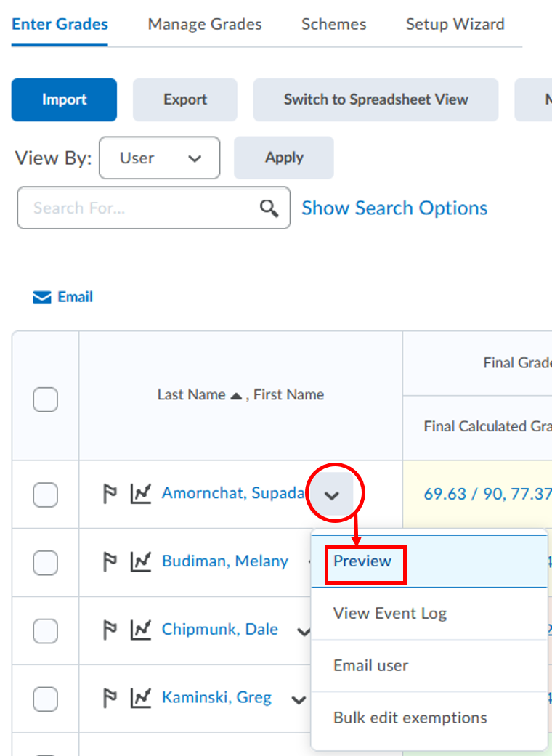Click the flag icon beside Amornchat, Supada
This screenshot has width=552, height=756.
click(110, 494)
